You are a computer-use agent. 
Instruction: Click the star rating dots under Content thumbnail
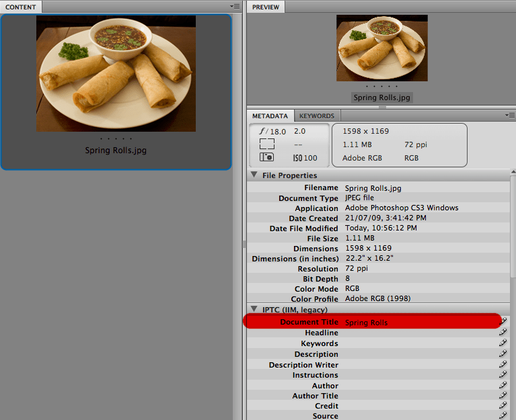click(116, 138)
